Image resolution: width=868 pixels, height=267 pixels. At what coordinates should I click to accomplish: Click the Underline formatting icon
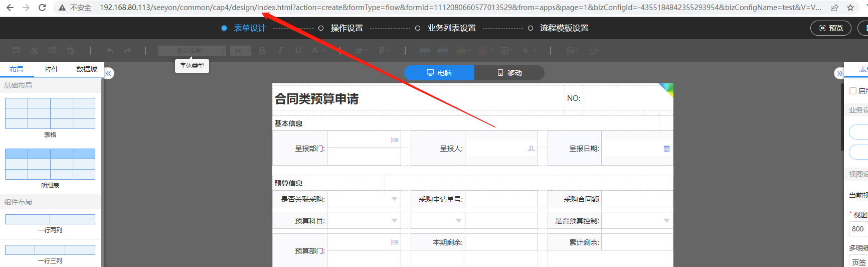pyautogui.click(x=298, y=51)
